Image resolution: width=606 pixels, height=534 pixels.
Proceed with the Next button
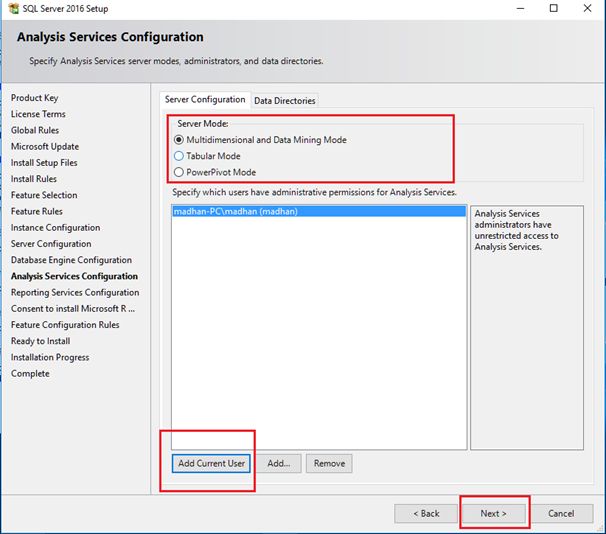pyautogui.click(x=493, y=513)
